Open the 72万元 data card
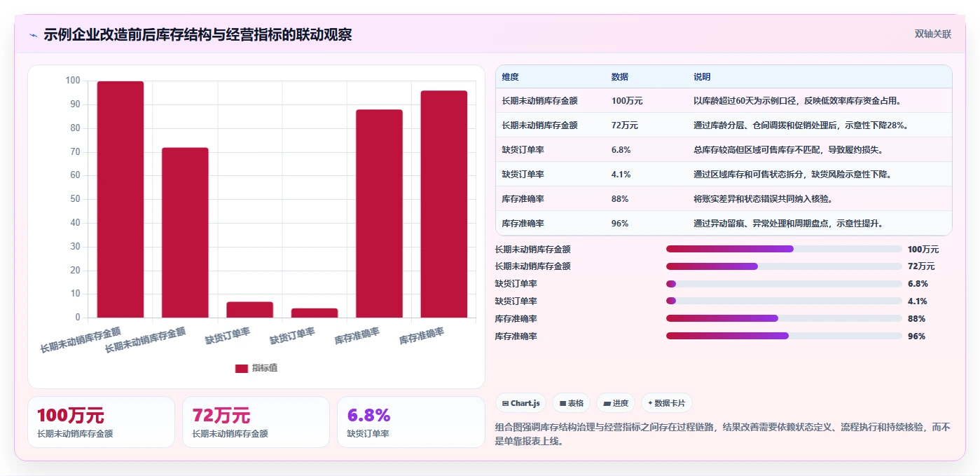 (x=256, y=422)
